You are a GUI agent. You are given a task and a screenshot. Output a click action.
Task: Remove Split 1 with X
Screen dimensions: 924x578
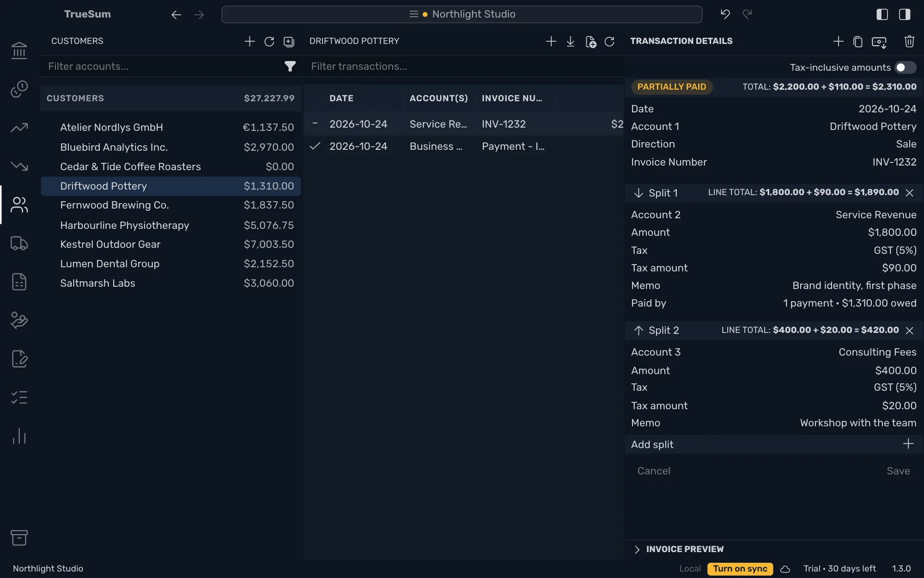(909, 192)
